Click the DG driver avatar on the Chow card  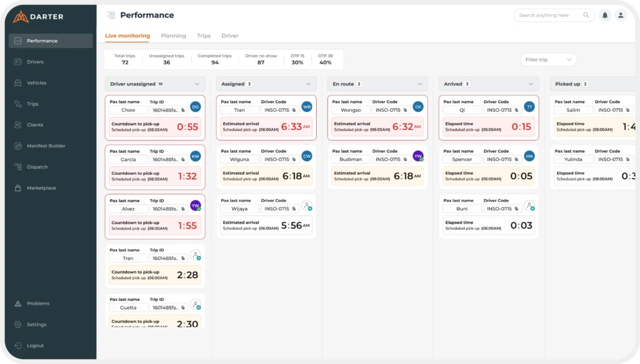(x=196, y=107)
